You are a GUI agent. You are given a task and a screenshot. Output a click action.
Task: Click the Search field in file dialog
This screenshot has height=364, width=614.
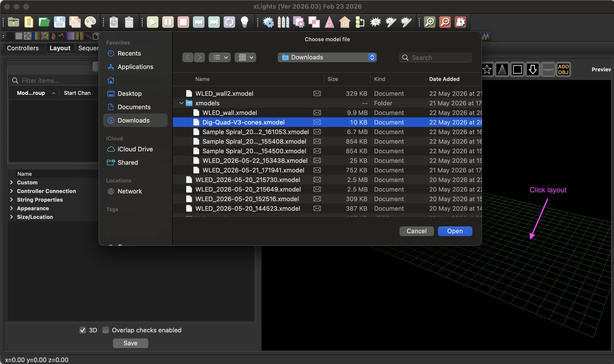[x=435, y=57]
